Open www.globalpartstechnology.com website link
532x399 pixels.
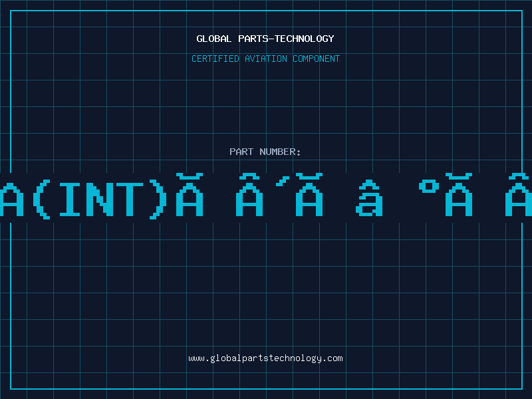pos(265,358)
